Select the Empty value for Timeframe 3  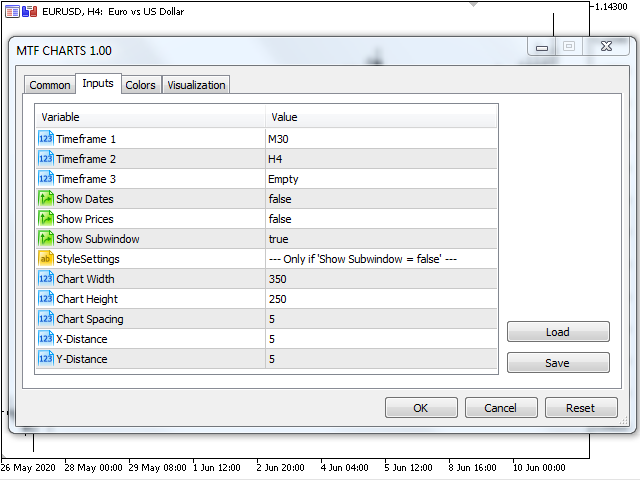[381, 179]
